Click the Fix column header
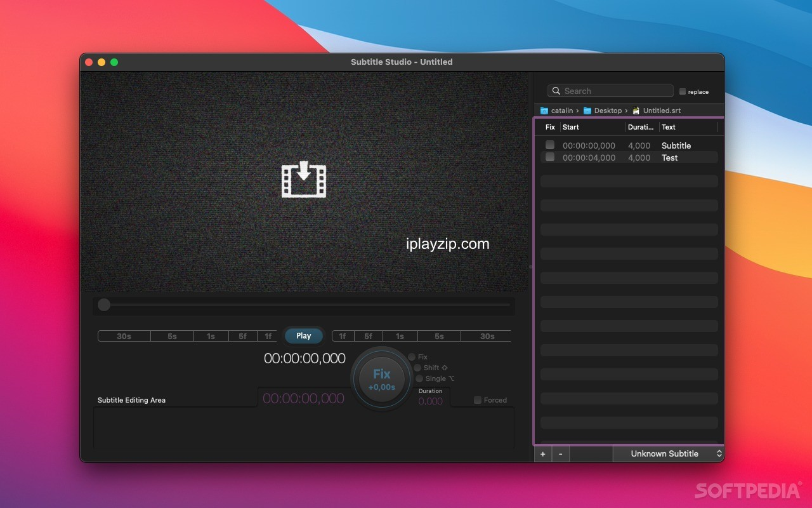Screen dimensions: 812x508 (x=550, y=127)
